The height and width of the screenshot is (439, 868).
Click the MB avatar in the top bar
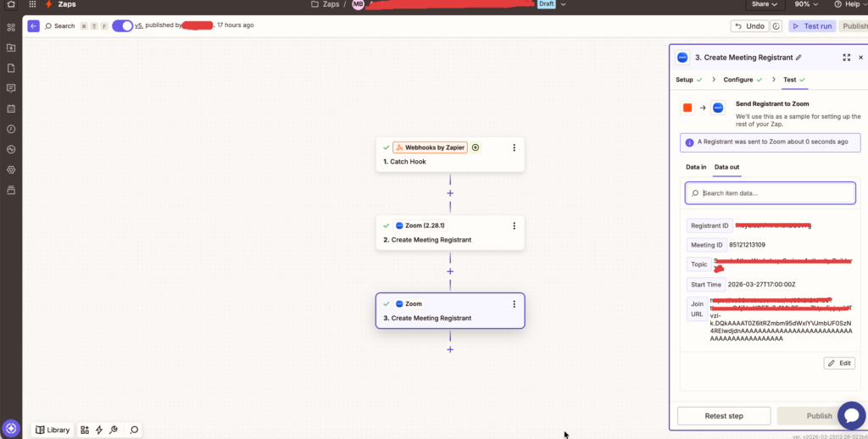click(359, 4)
